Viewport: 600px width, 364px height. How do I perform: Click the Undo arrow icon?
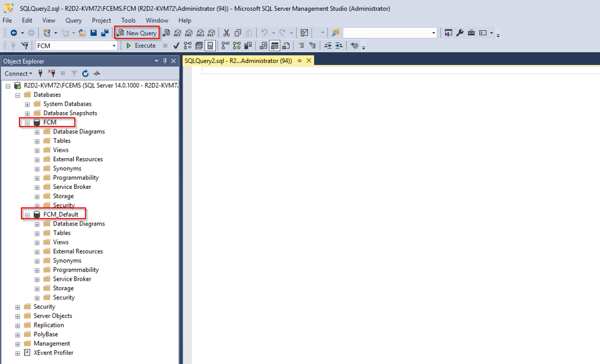click(264, 33)
